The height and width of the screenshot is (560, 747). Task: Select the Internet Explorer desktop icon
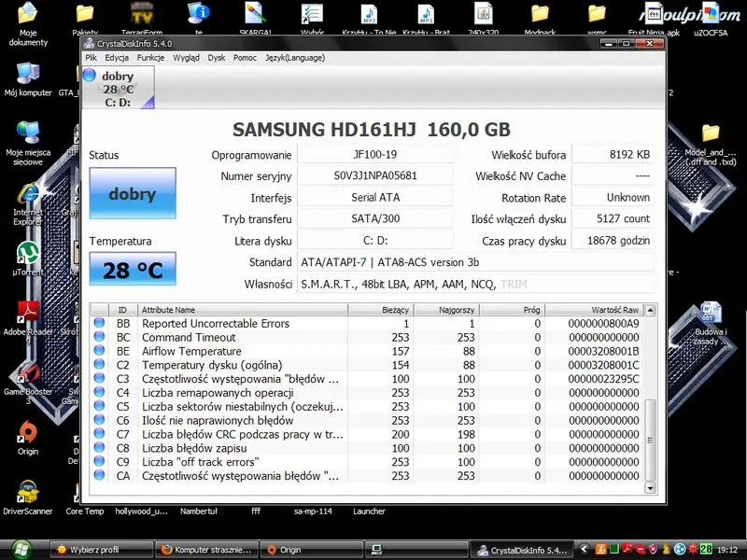coord(28,204)
